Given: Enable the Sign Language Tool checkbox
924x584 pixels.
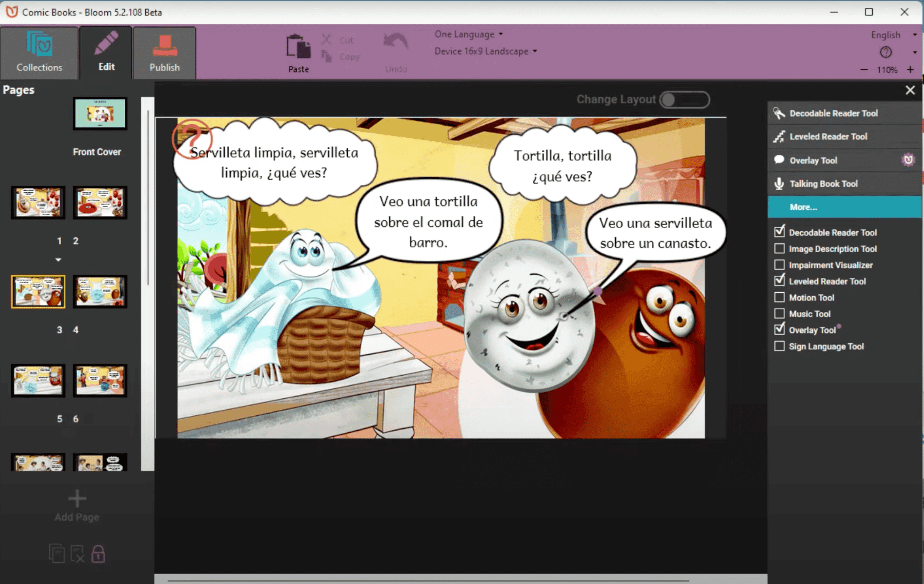Looking at the screenshot, I should click(x=779, y=346).
